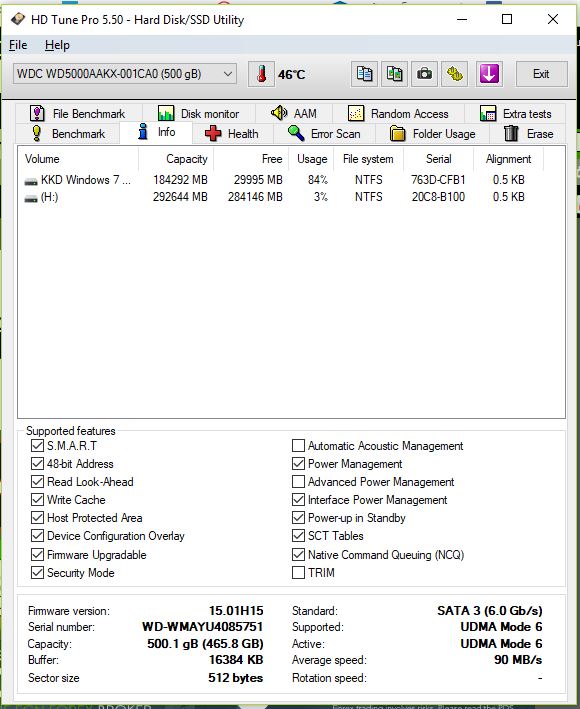Click the camera save screenshot icon
Viewport: 580px width, 709px height.
424,74
